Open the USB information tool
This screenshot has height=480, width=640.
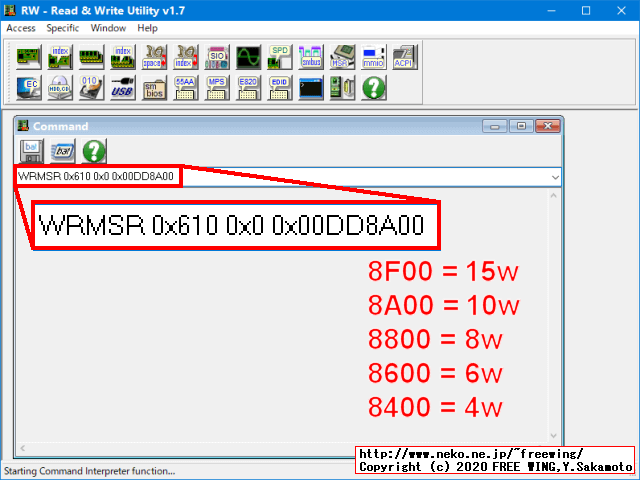(x=122, y=88)
